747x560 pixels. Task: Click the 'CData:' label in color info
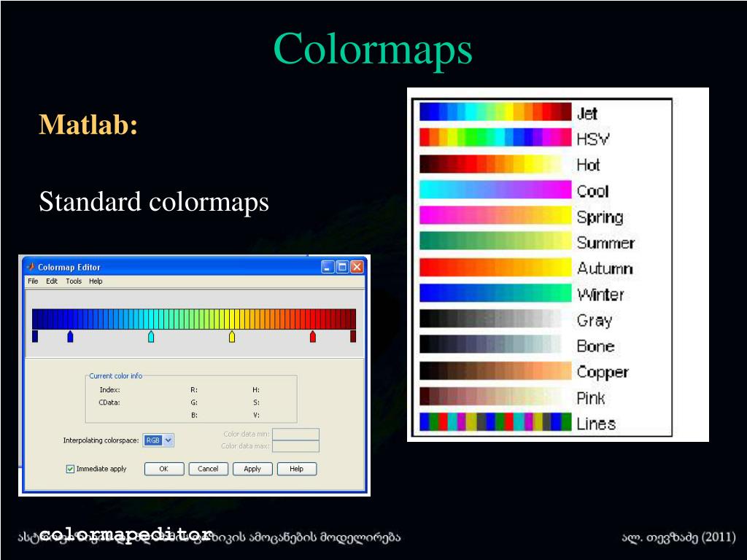[x=109, y=402]
